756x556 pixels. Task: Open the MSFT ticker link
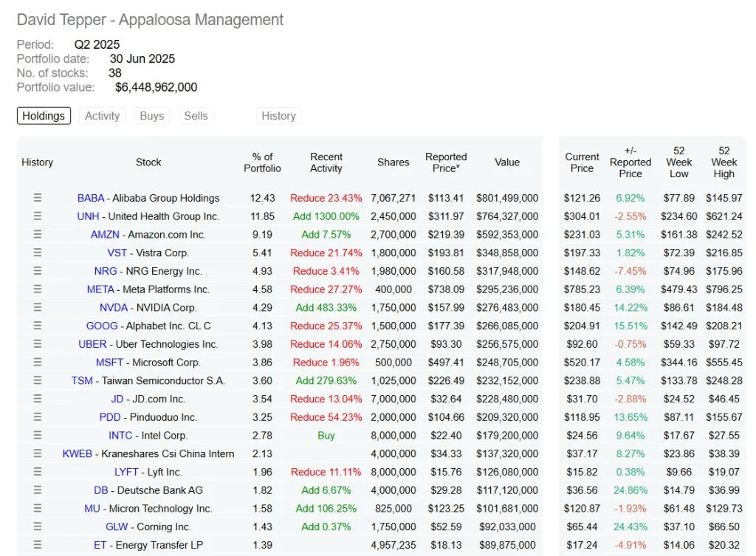(x=110, y=362)
